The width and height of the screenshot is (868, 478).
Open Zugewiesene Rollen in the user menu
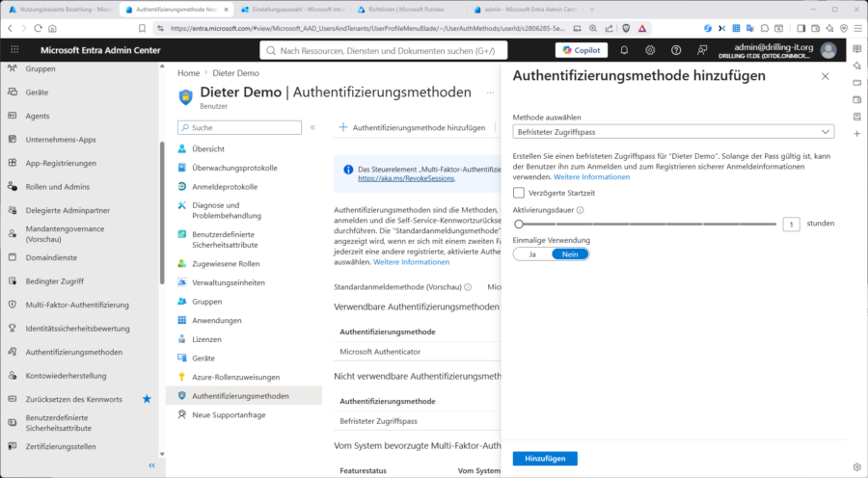(226, 264)
